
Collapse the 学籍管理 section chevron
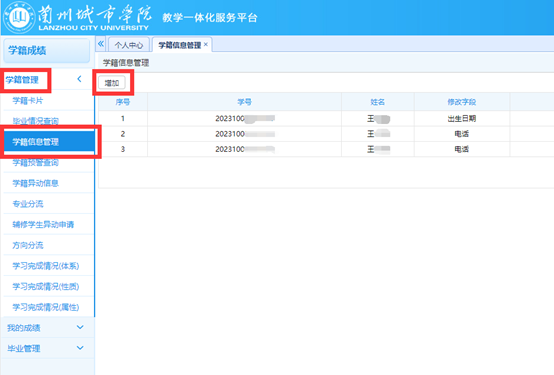coord(79,79)
